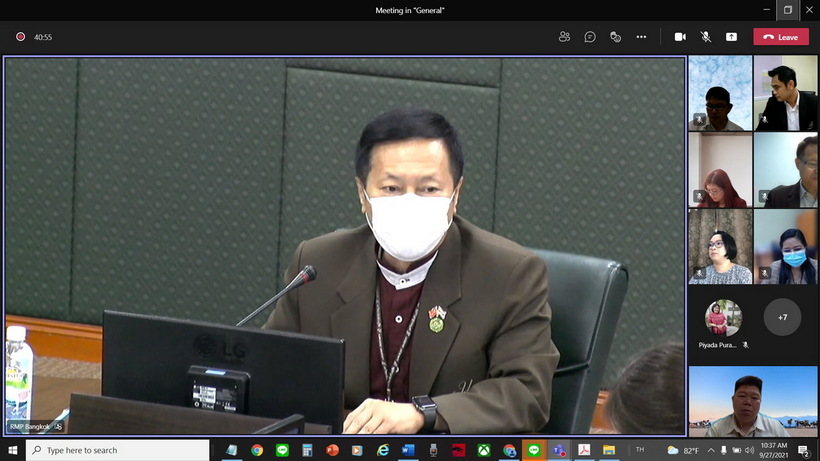Open the More actions ellipsis menu
Image resolution: width=820 pixels, height=461 pixels.
(x=641, y=37)
